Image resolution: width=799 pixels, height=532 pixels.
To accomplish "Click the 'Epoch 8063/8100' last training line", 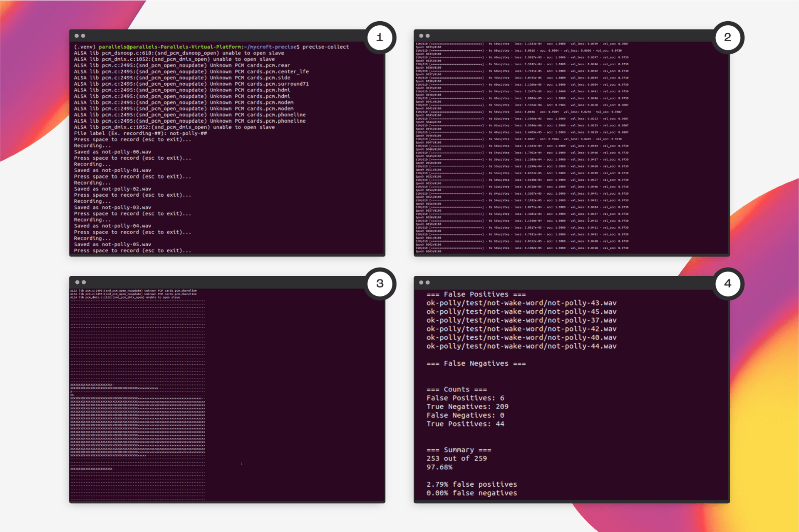I will point(428,251).
